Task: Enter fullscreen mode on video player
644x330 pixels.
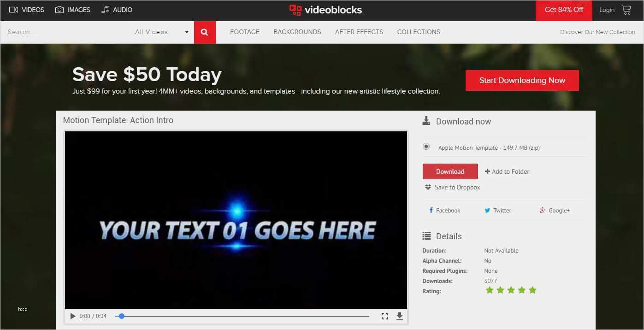Action: pyautogui.click(x=385, y=316)
